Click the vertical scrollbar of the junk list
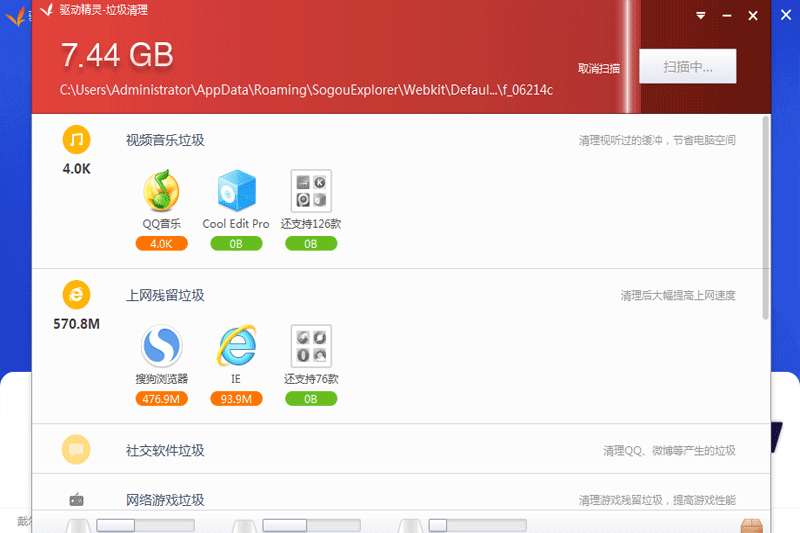The width and height of the screenshot is (800, 533). 766,220
